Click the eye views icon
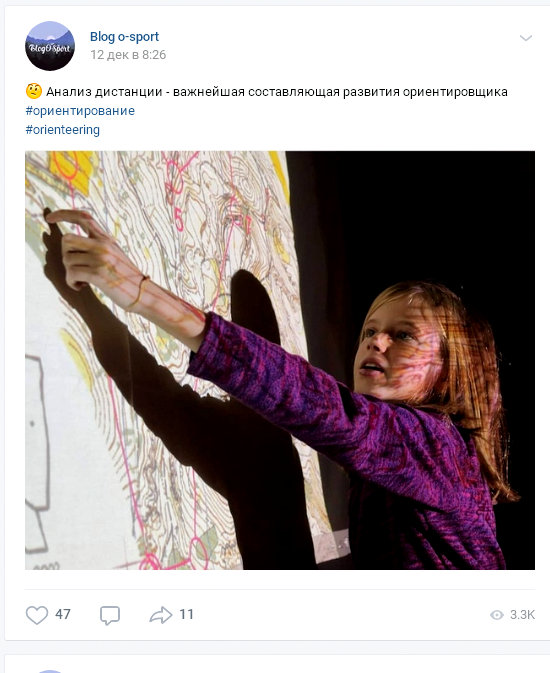The height and width of the screenshot is (673, 550). click(497, 615)
